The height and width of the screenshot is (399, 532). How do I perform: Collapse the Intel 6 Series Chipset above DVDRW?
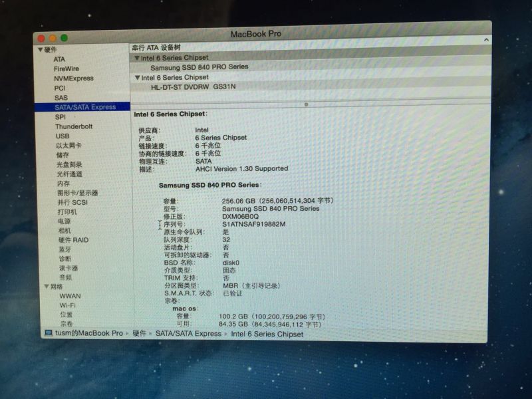[138, 78]
